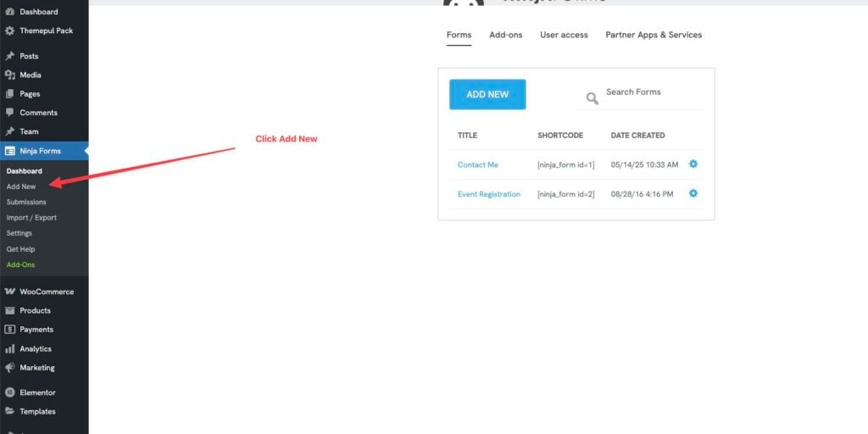Open the Dashboard sidebar icon

[x=9, y=12]
